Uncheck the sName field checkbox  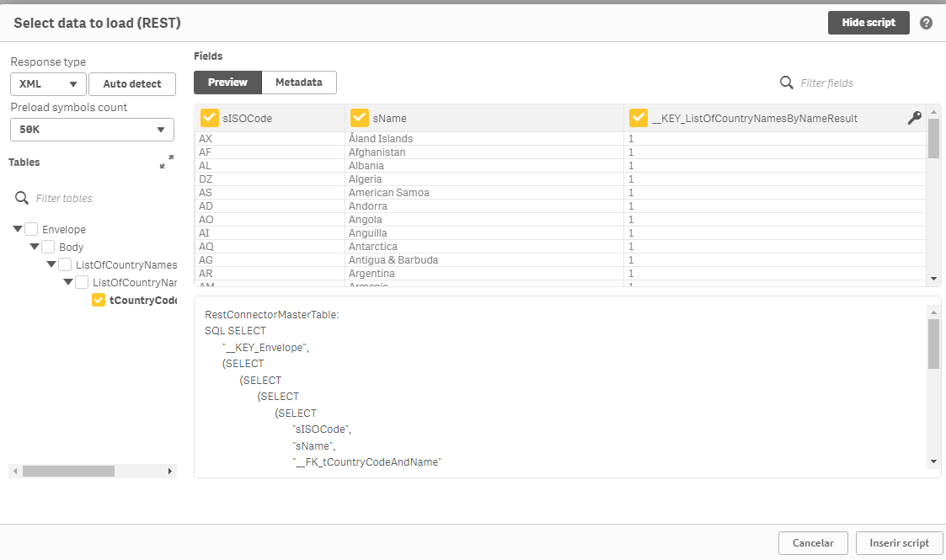coord(360,118)
